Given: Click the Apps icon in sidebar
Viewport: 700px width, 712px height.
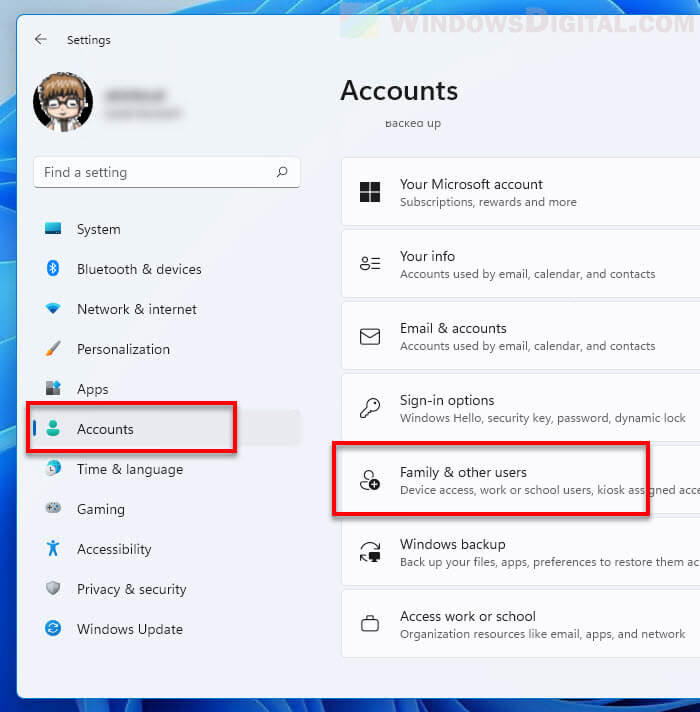Looking at the screenshot, I should point(53,388).
